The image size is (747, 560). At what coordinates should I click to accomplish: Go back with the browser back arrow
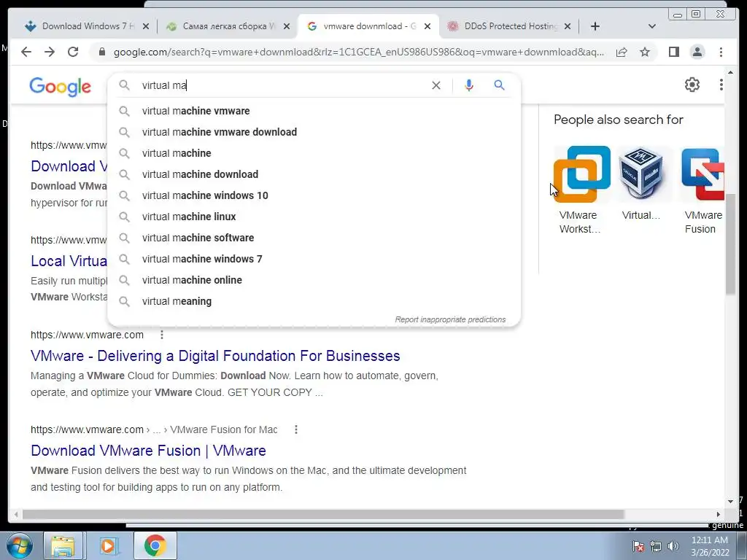coord(26,52)
